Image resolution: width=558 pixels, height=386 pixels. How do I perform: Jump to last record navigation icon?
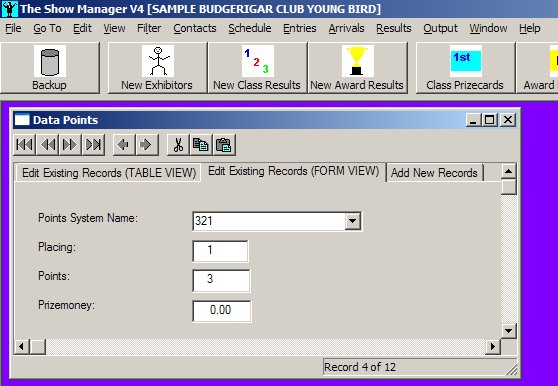94,145
